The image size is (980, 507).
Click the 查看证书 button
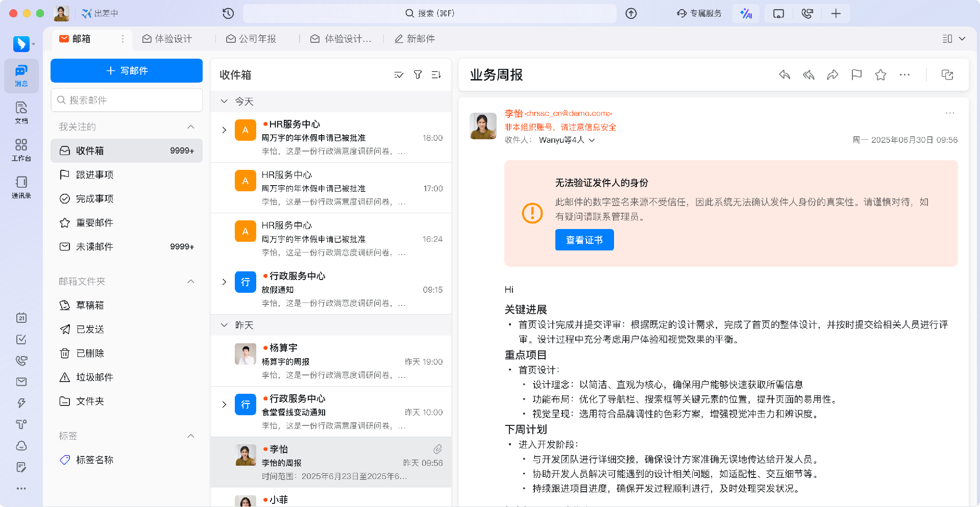(x=584, y=240)
